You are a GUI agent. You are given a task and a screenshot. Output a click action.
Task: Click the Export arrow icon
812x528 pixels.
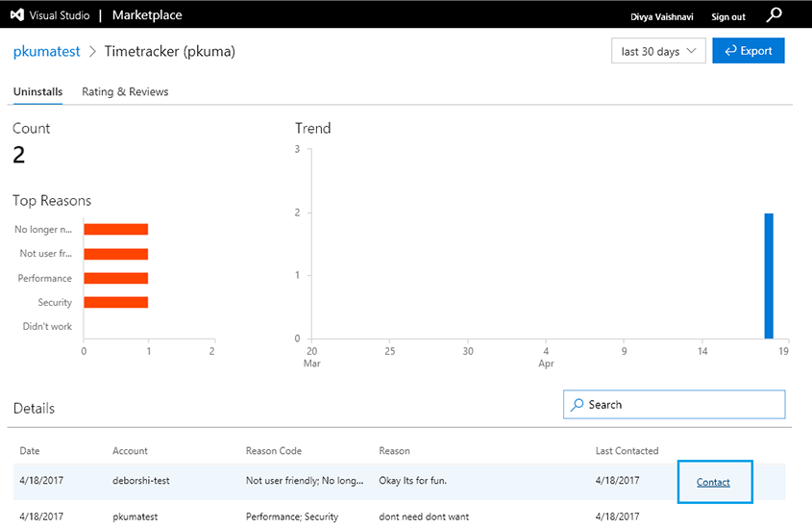point(730,51)
